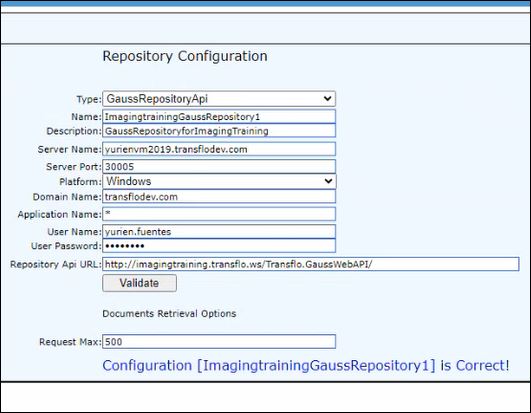Click the Repository Api URL label text
Image resolution: width=531 pixels, height=413 pixels.
pyautogui.click(x=56, y=264)
